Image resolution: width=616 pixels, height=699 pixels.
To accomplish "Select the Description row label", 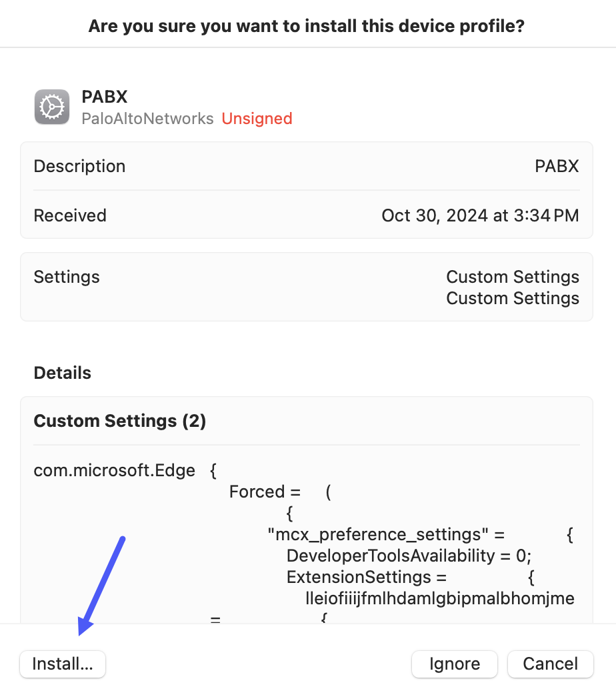I will tap(79, 166).
